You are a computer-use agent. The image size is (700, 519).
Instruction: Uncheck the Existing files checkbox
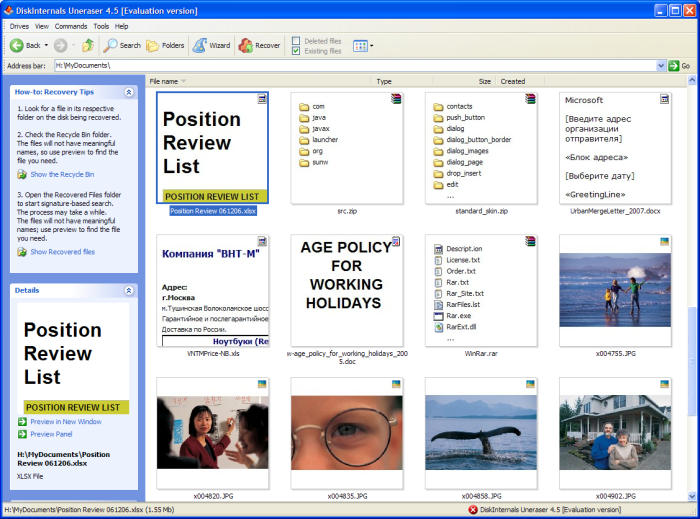[x=296, y=51]
